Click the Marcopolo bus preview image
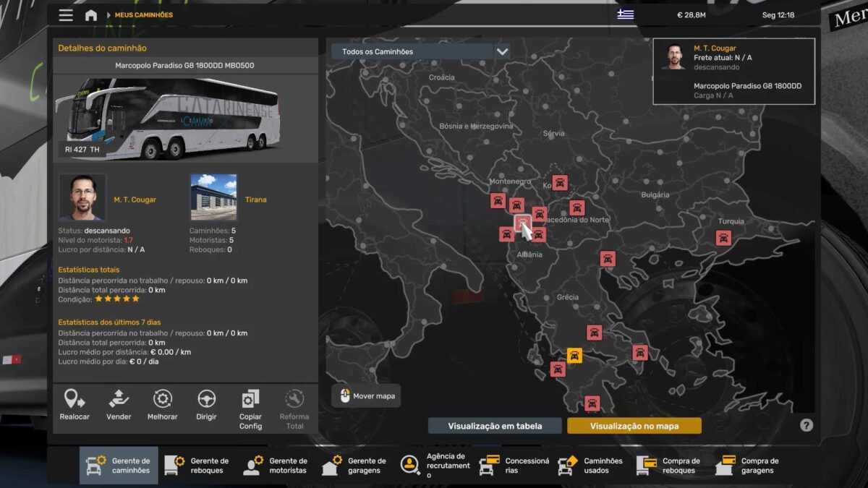This screenshot has height=488, width=868. coord(172,118)
